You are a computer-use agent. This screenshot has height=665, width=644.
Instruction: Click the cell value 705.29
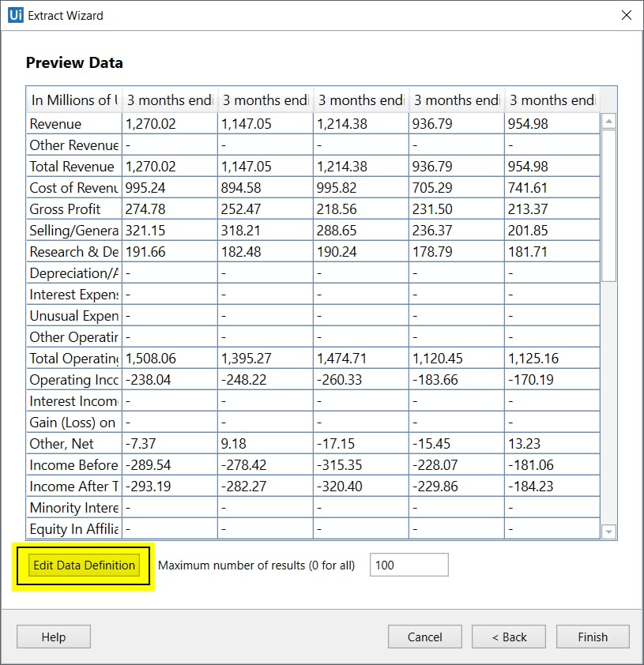coord(457,187)
